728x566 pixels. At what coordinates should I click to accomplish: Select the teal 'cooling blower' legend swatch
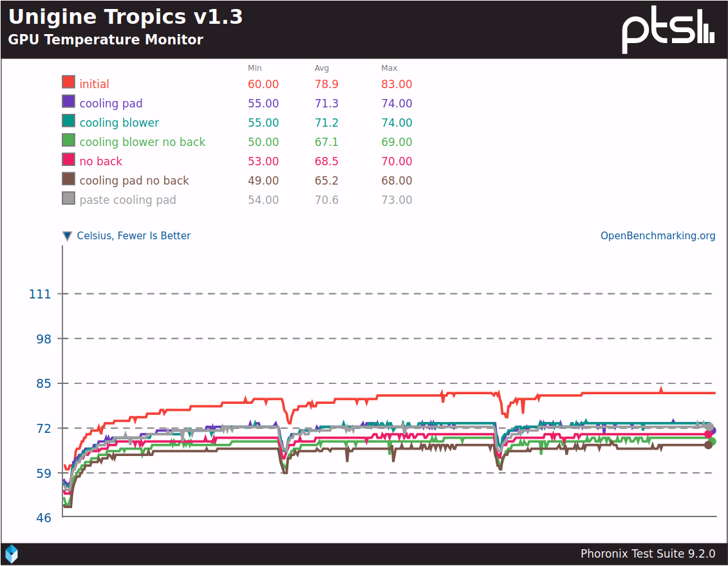pyautogui.click(x=69, y=121)
